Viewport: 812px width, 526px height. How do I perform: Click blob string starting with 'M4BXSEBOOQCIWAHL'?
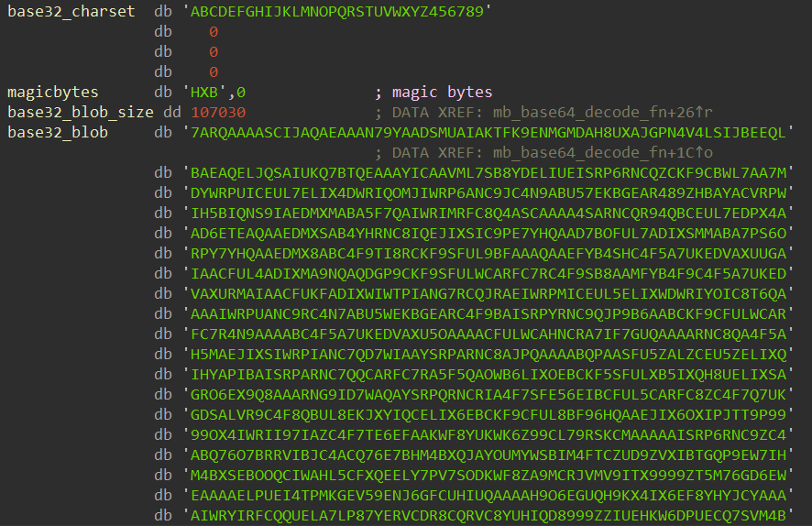488,476
